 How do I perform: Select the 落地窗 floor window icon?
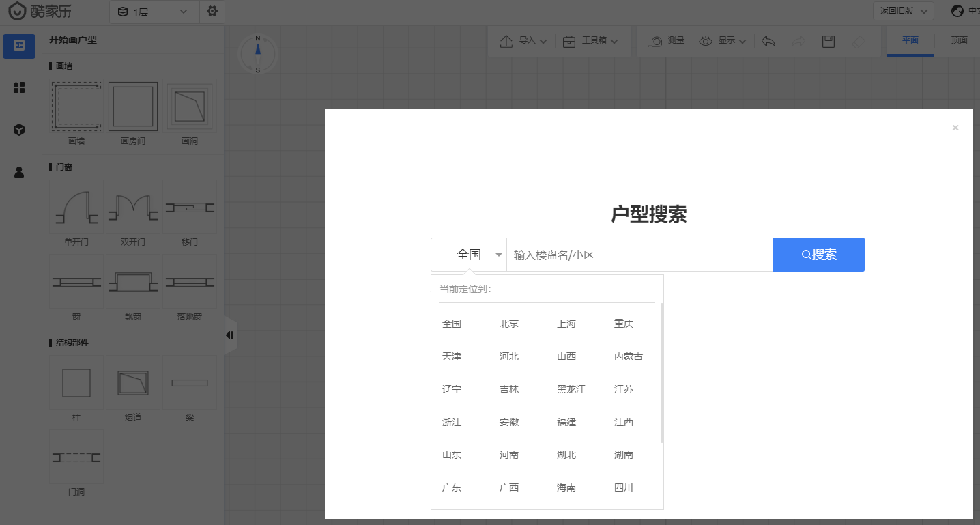tap(190, 281)
